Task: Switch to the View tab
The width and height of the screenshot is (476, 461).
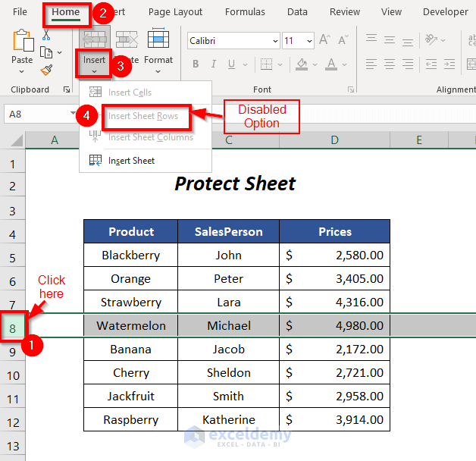Action: coord(391,12)
